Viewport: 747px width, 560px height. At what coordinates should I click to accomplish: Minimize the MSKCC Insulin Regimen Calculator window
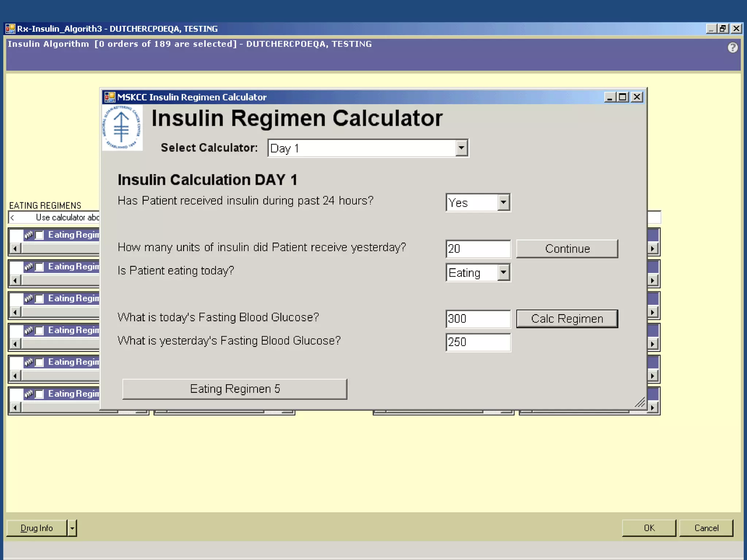(610, 97)
